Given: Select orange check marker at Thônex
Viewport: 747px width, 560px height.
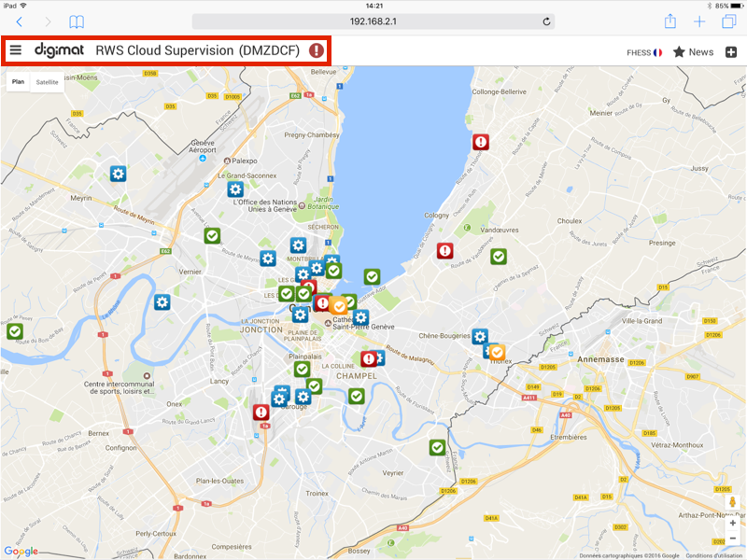Looking at the screenshot, I should click(497, 353).
